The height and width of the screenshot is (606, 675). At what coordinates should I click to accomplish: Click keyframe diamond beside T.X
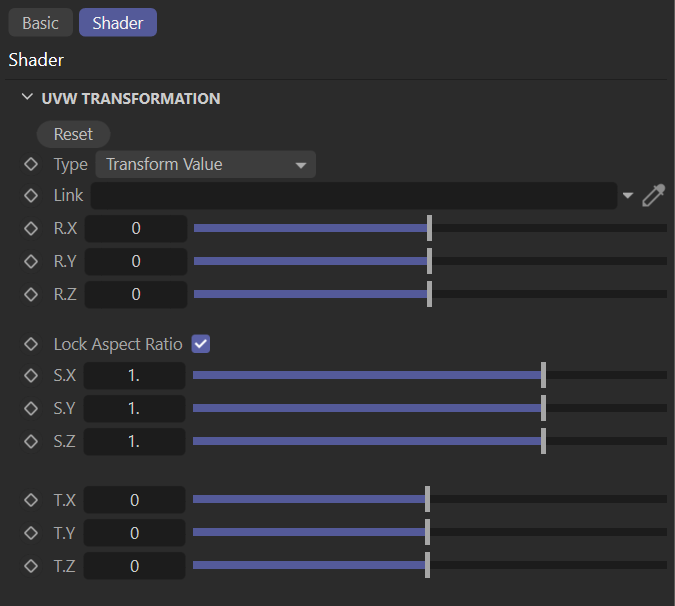coord(31,500)
